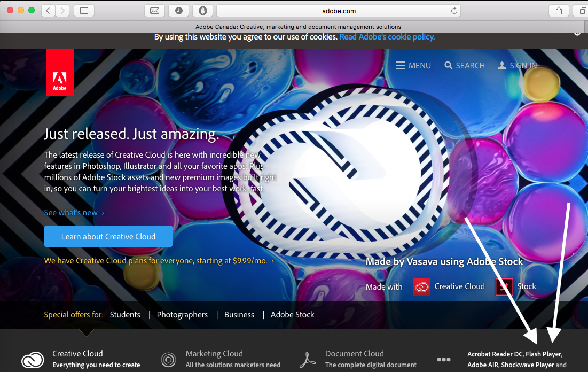Click the Document Cloud Acrobat icon
This screenshot has height=372, width=588.
coord(308,360)
